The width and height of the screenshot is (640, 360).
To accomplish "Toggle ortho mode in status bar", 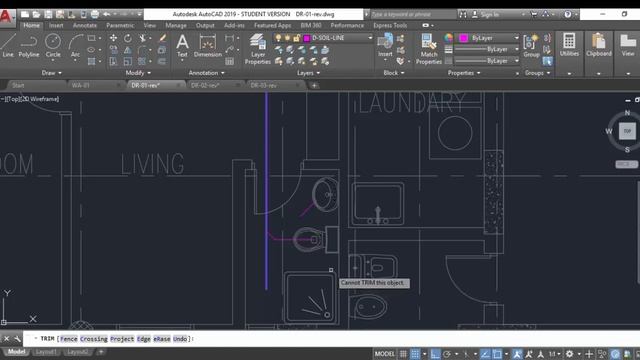I will pos(435,354).
